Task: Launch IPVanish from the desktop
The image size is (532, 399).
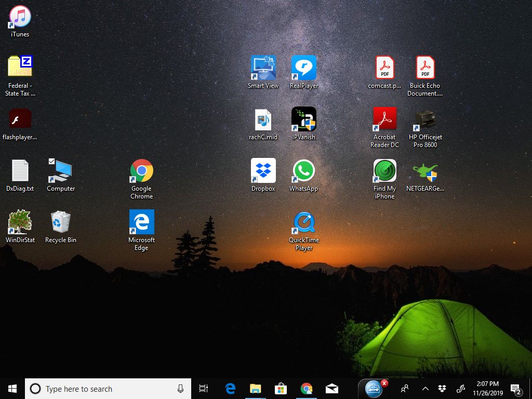Action: tap(304, 119)
